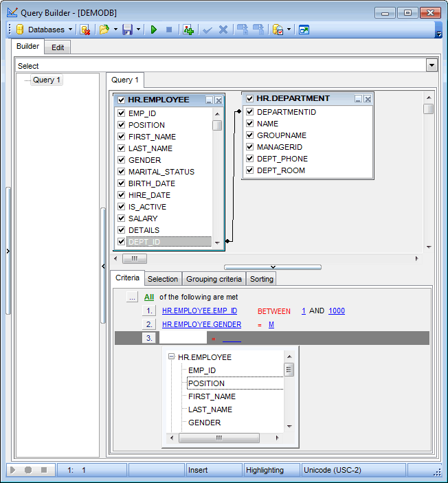Close the HR.EMPLOYEE table box
The width and height of the screenshot is (448, 483).
coord(219,100)
